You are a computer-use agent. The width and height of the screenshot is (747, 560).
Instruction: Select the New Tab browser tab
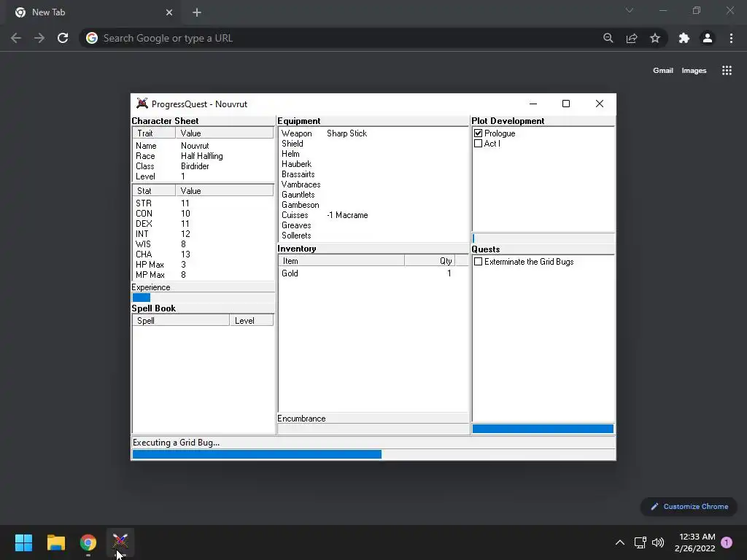coord(93,12)
